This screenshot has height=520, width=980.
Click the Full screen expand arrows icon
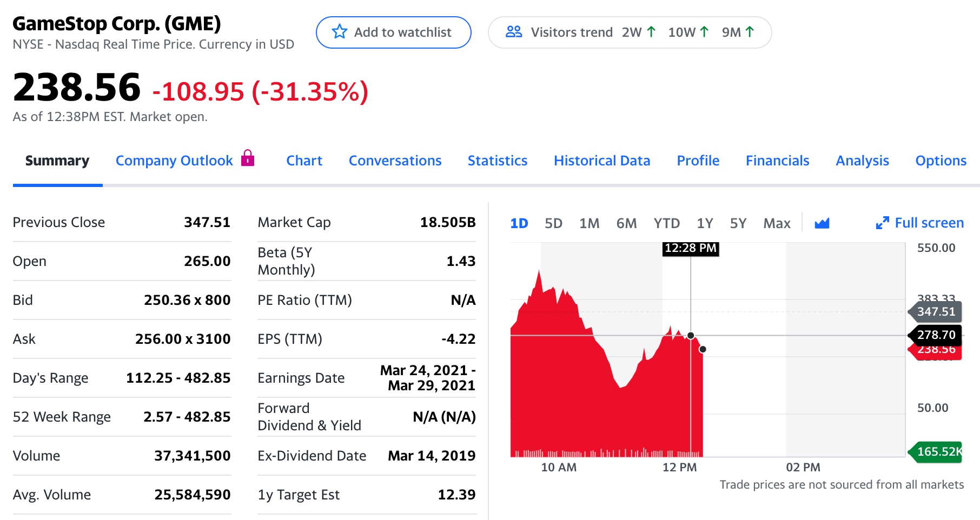pyautogui.click(x=882, y=223)
